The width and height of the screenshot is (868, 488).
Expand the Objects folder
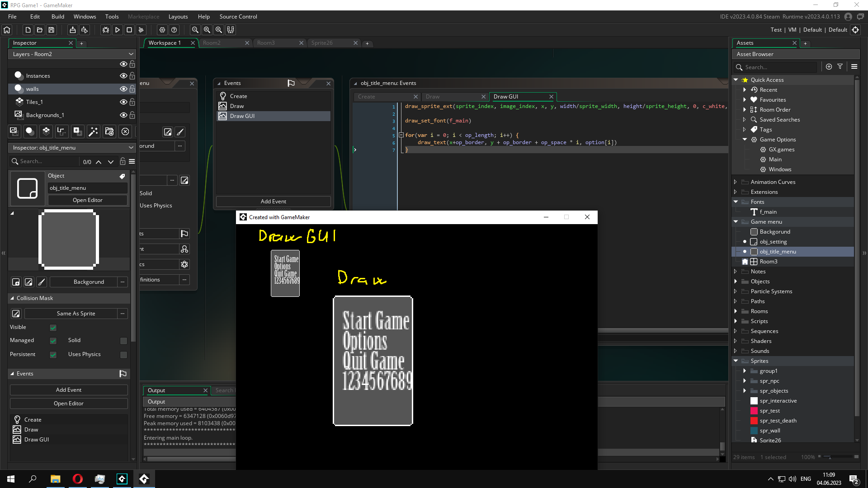click(x=736, y=282)
